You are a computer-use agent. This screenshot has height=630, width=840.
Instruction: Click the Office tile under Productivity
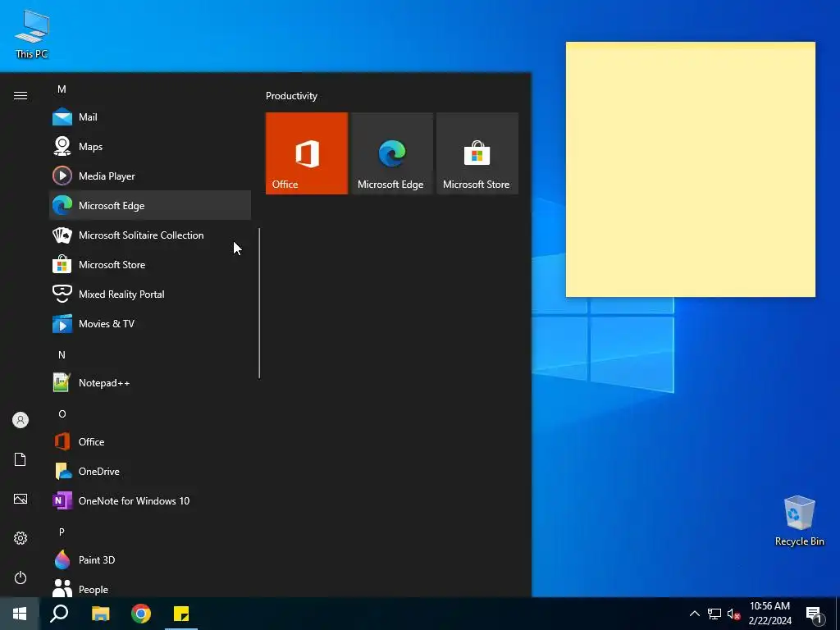pos(307,153)
